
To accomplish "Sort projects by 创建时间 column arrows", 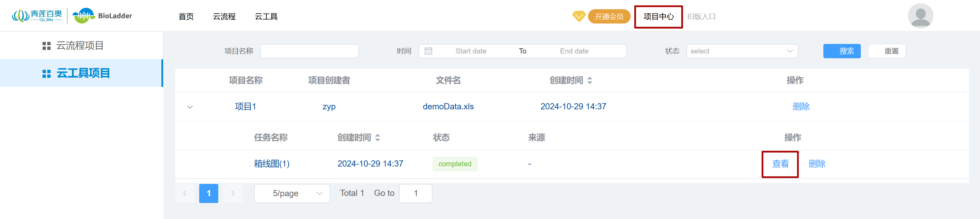I will point(589,80).
